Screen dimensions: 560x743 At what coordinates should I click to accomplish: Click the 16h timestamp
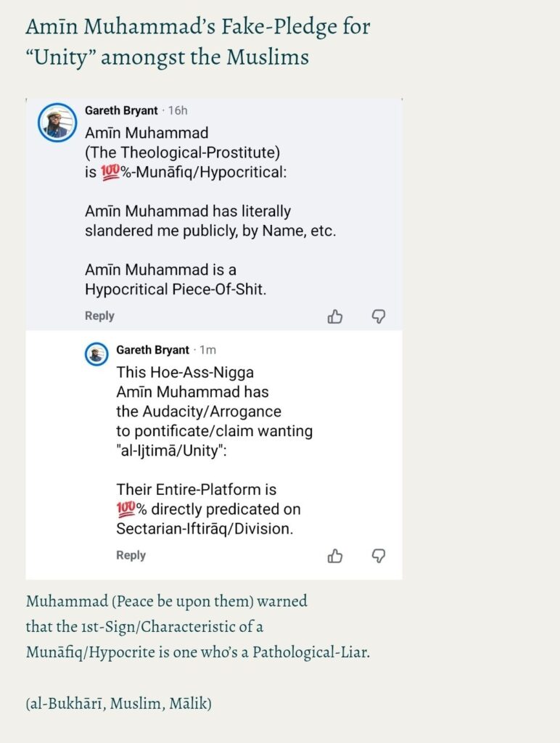(178, 110)
